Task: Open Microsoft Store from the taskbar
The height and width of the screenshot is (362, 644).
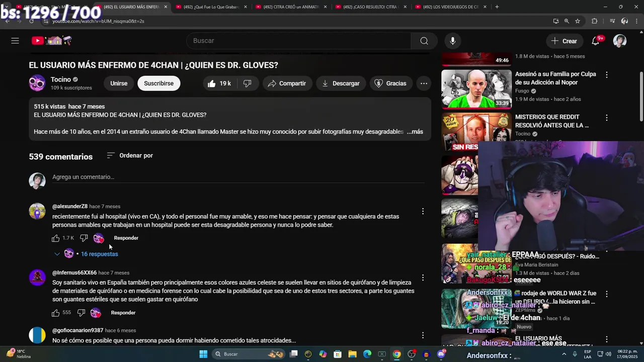Action: (x=338, y=354)
